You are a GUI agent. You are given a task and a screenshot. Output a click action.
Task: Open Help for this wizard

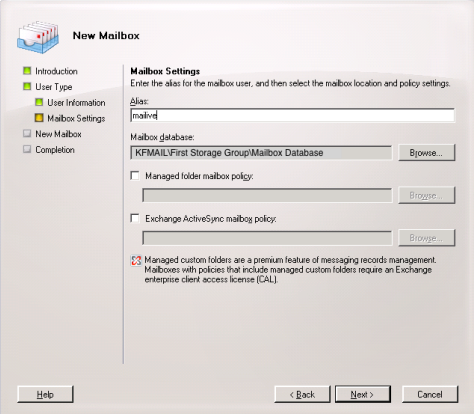click(x=45, y=394)
